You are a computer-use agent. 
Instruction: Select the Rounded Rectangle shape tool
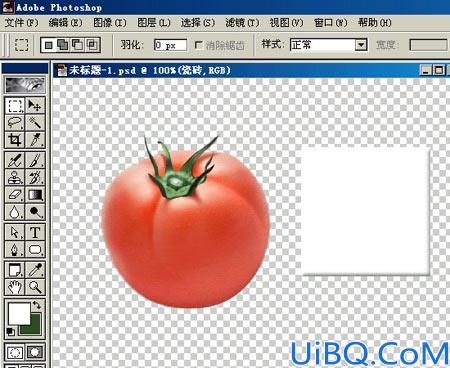(35, 249)
